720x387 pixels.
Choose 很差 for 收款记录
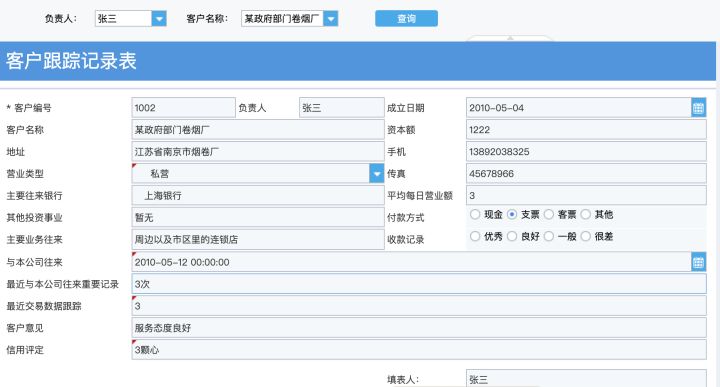tap(585, 236)
